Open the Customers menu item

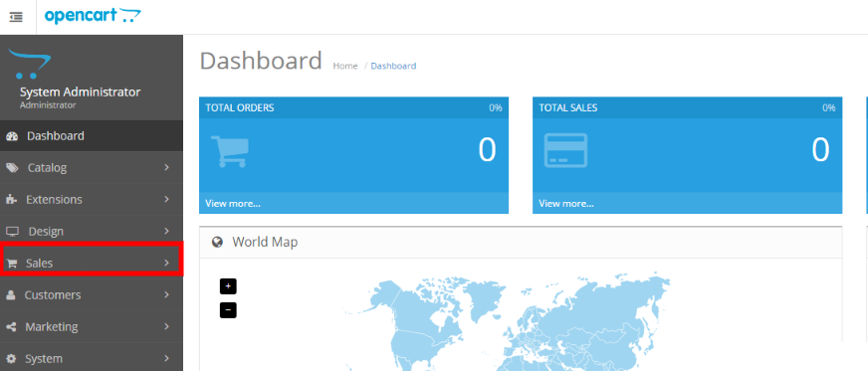[x=92, y=295]
